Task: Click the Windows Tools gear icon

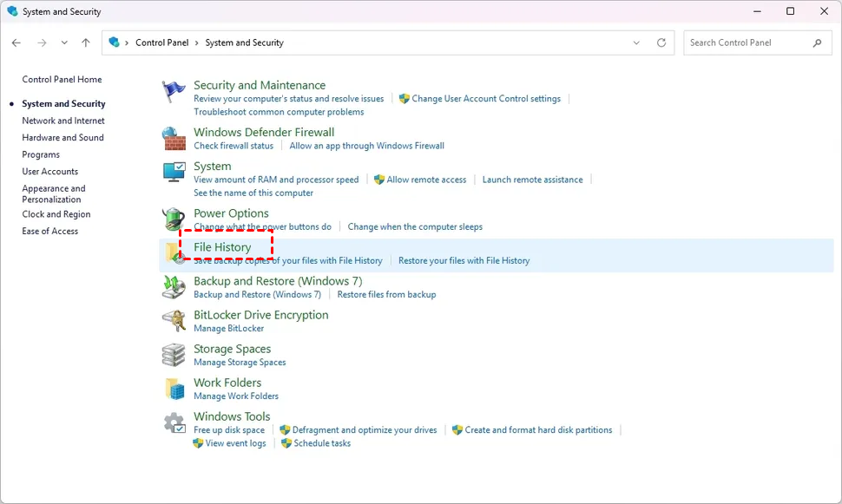Action: pos(174,423)
